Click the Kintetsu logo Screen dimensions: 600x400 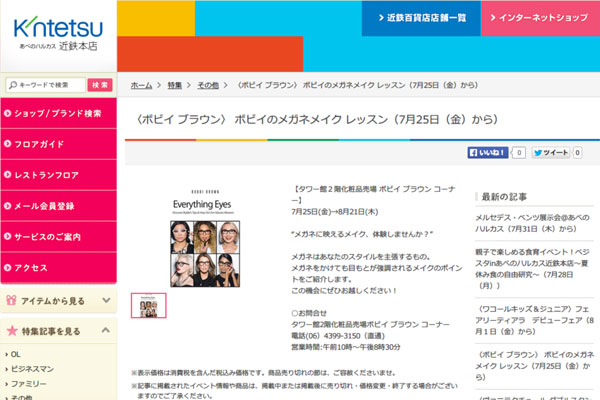point(58,34)
